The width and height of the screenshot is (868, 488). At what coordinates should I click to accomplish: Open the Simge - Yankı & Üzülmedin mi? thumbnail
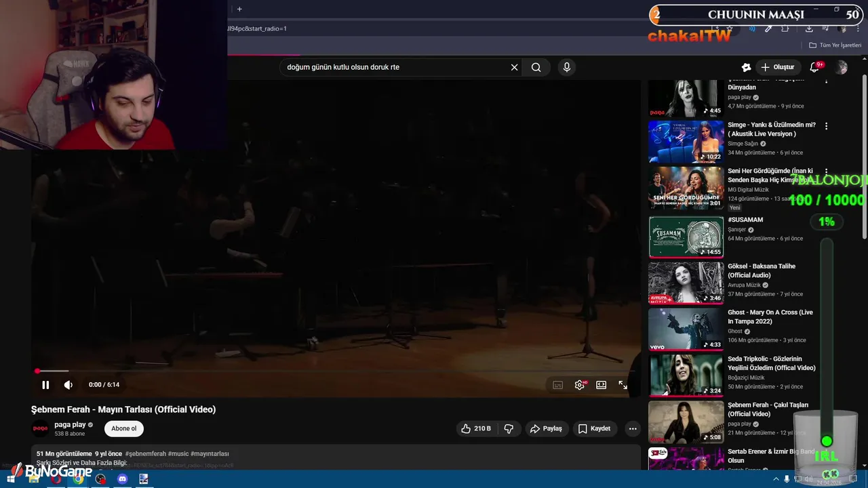[686, 142]
